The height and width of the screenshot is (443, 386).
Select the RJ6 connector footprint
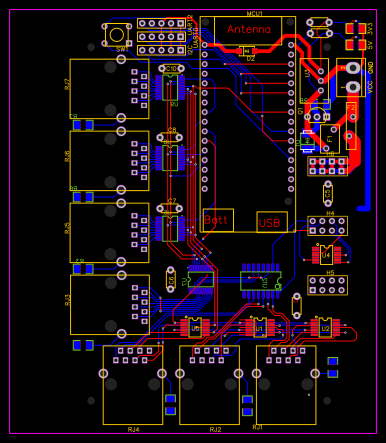click(109, 161)
